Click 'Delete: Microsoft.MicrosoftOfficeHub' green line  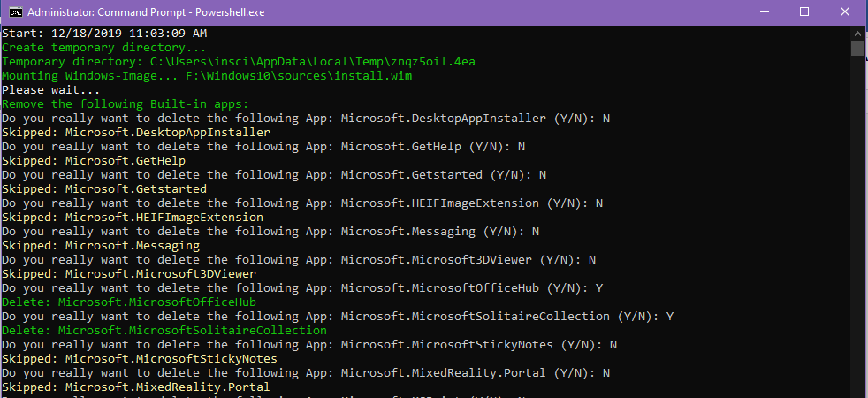click(128, 302)
